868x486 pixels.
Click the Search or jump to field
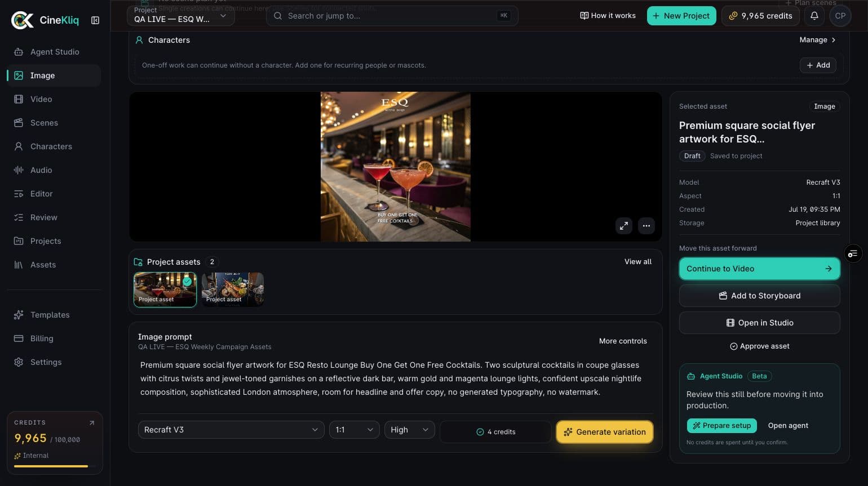click(392, 16)
